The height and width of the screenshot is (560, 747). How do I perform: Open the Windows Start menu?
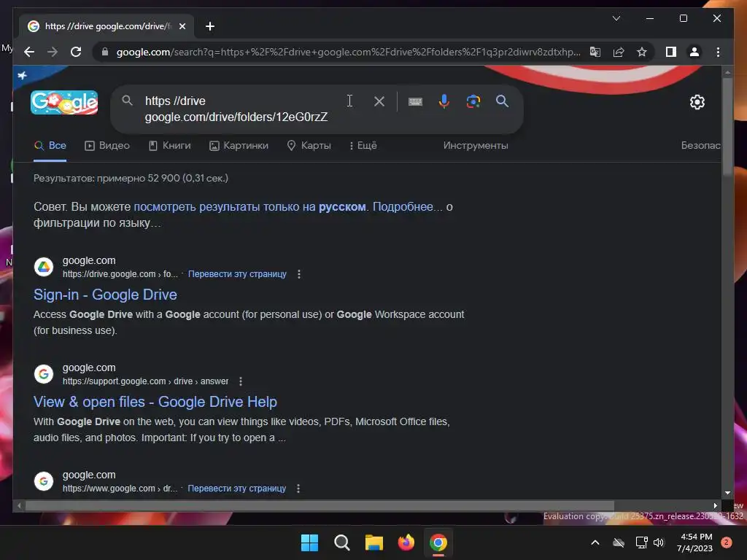pyautogui.click(x=309, y=542)
